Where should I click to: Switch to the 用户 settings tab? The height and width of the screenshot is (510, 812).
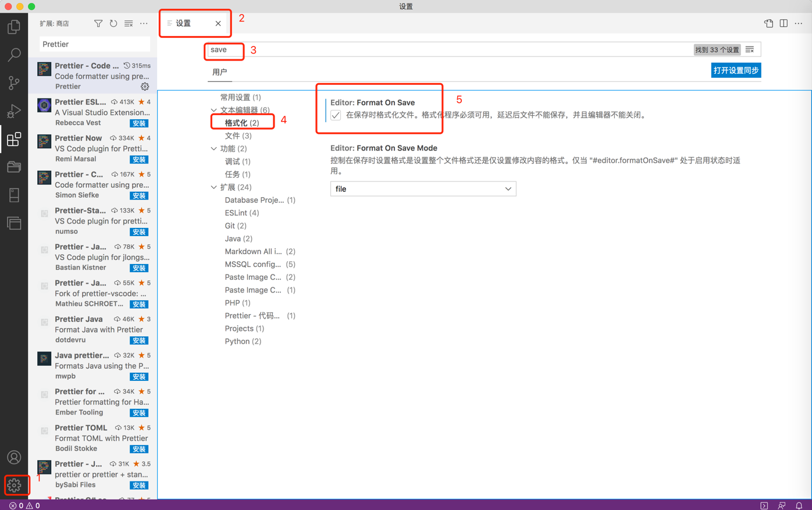coord(220,72)
